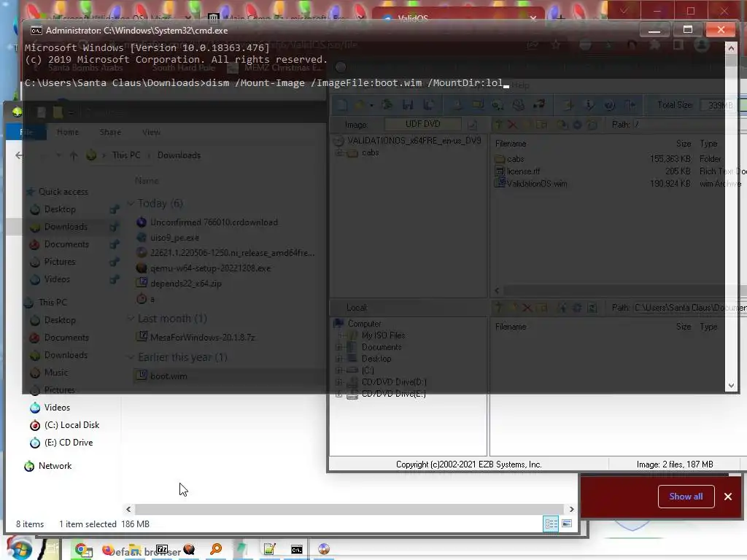Image resolution: width=747 pixels, height=560 pixels.
Task: Select the cabs folder row in UltraISO file list
Action: tap(515, 158)
